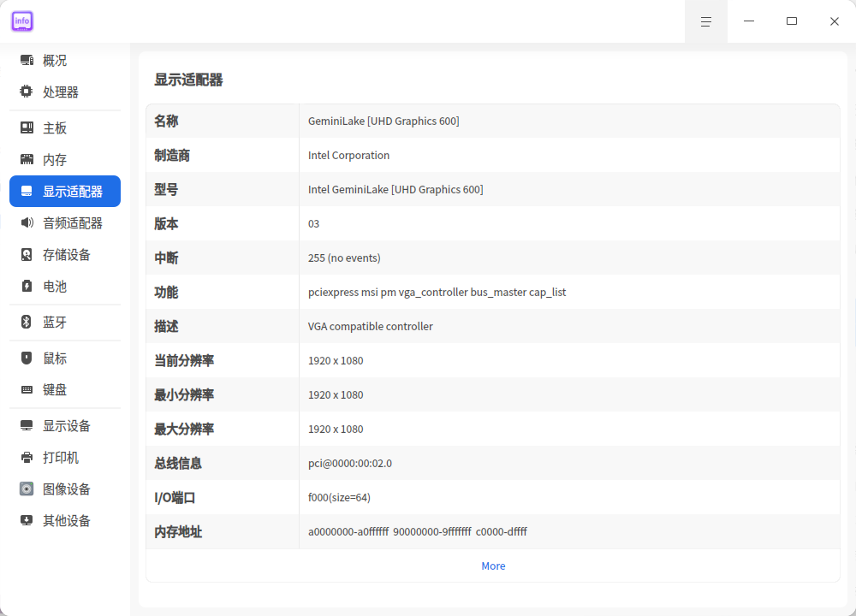Click the image device (图像设备) camera icon

[27, 489]
